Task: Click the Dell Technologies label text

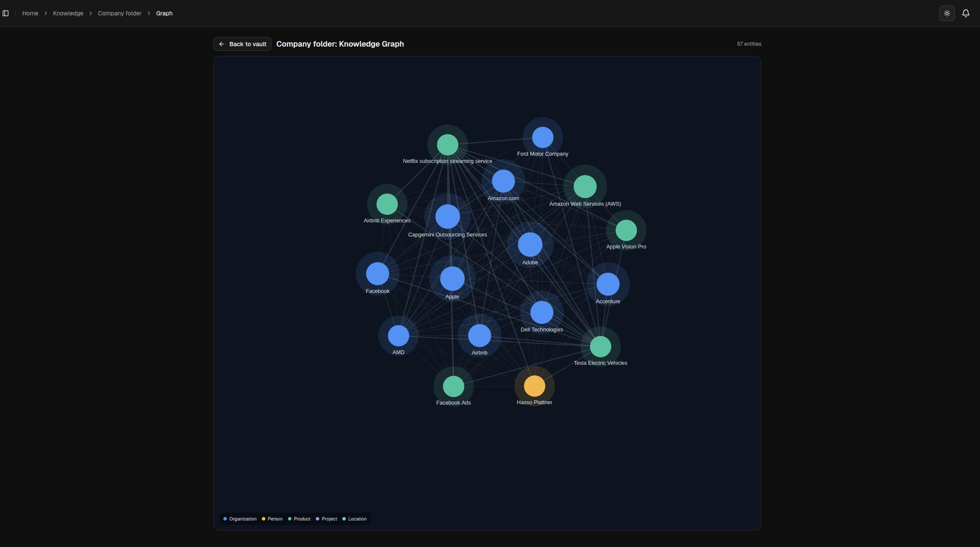Action: coord(541,330)
